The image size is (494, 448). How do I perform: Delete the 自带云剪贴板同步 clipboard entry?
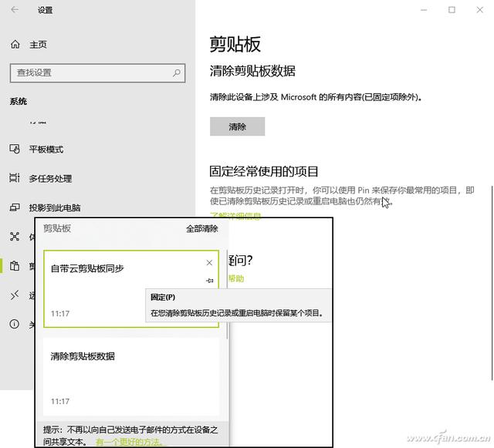(209, 263)
